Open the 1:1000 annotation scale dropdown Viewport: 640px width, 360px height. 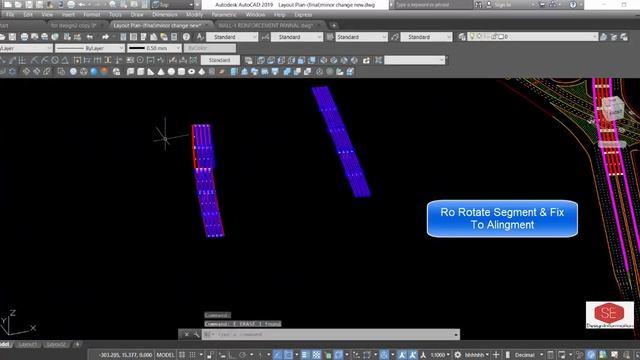coord(440,355)
